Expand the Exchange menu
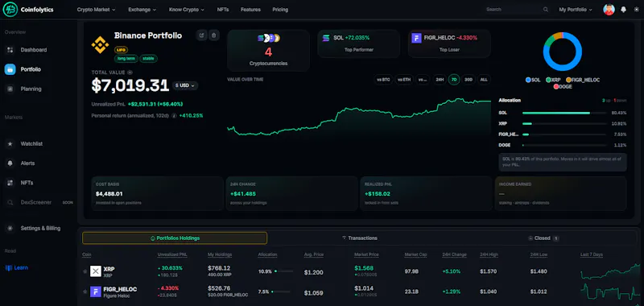 click(142, 10)
